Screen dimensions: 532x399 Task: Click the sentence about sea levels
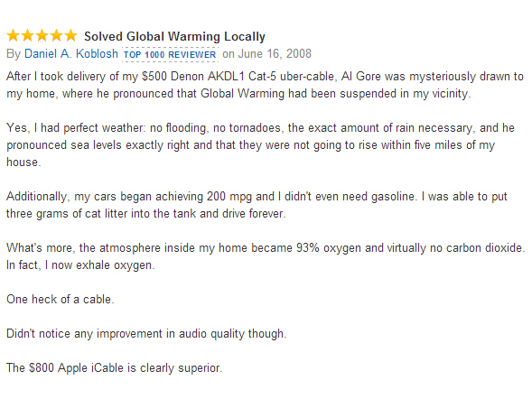point(251,145)
